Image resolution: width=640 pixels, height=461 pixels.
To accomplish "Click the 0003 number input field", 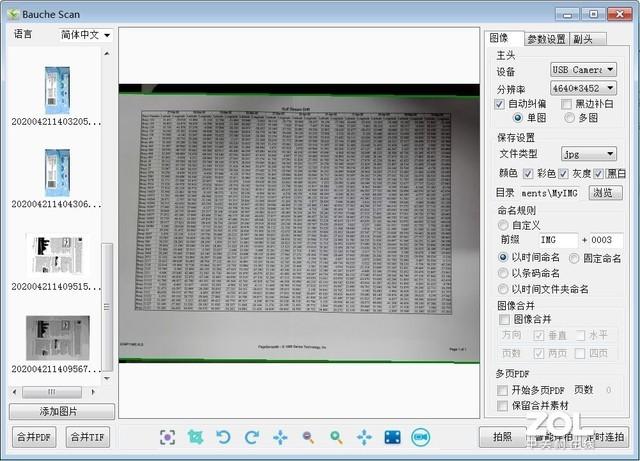I will click(x=606, y=240).
